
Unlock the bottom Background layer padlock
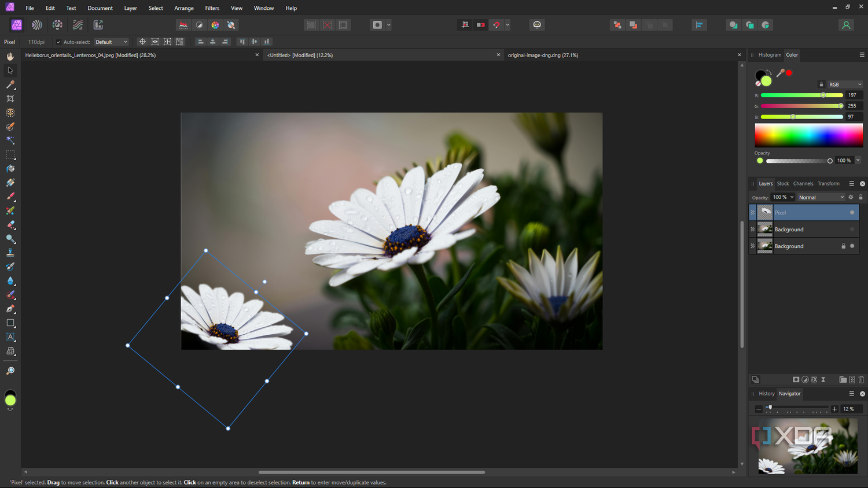(843, 246)
